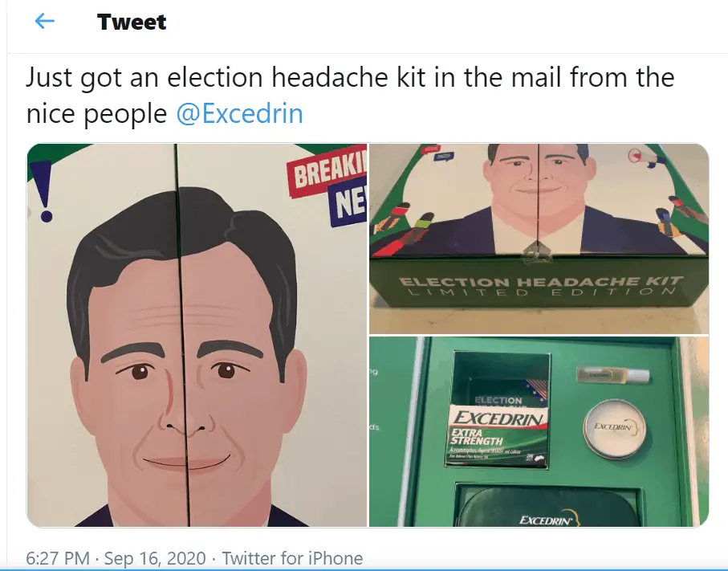The image size is (728, 571).
Task: Open the Election Headache Kit box photo
Action: coord(539,239)
